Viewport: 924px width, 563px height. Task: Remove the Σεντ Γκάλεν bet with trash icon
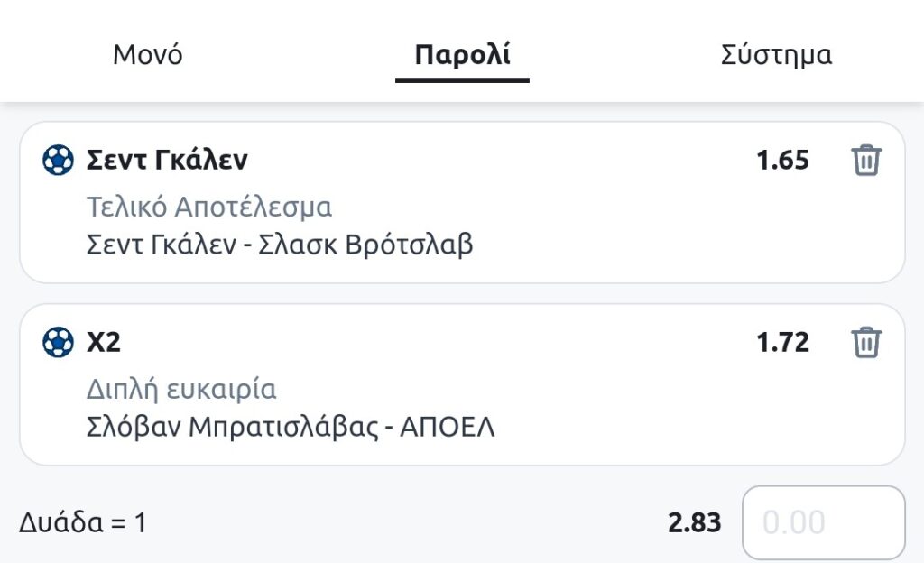tap(865, 161)
